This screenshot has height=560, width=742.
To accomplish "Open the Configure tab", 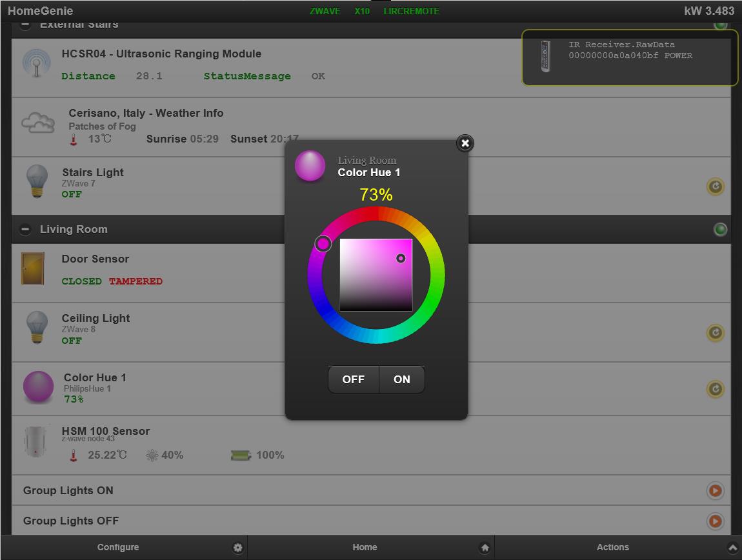I will click(x=118, y=547).
